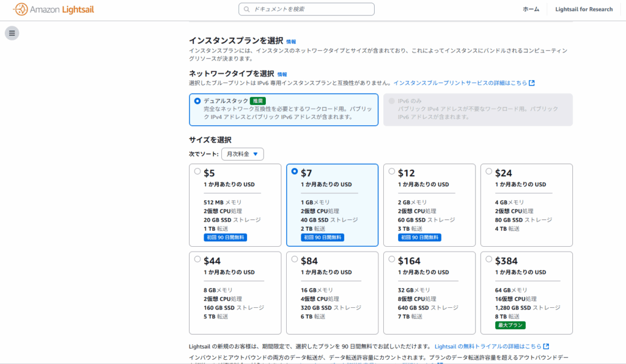This screenshot has height=364, width=626.
Task: Select the デュアルスタック network type radio
Action: click(197, 101)
